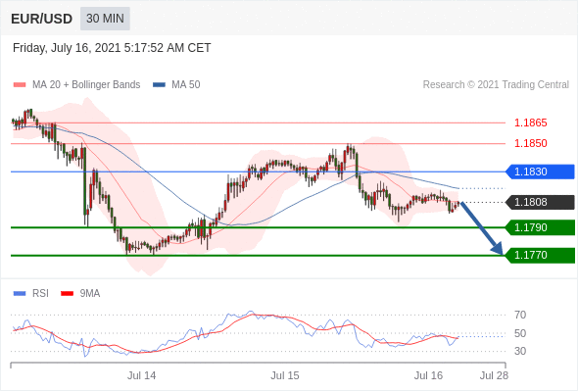
Task: Click the 1.1865 resistance level label
Action: click(x=530, y=122)
